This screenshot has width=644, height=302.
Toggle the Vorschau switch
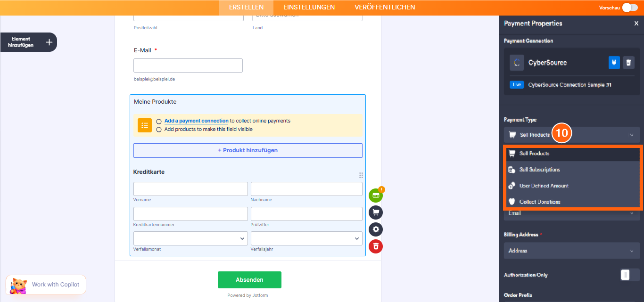coord(630,7)
